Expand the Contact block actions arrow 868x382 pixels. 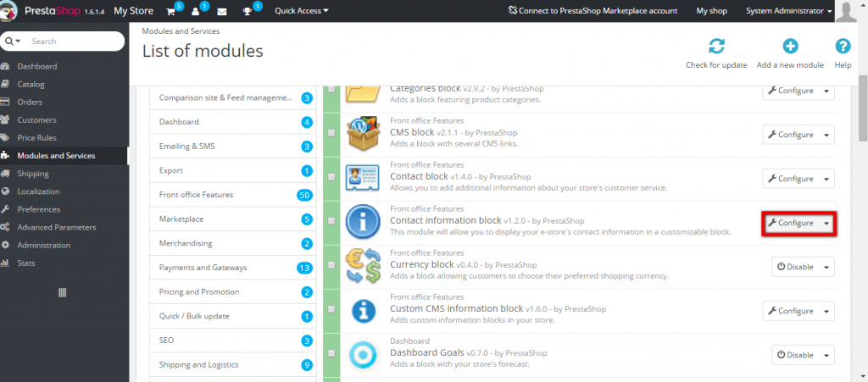tap(827, 179)
